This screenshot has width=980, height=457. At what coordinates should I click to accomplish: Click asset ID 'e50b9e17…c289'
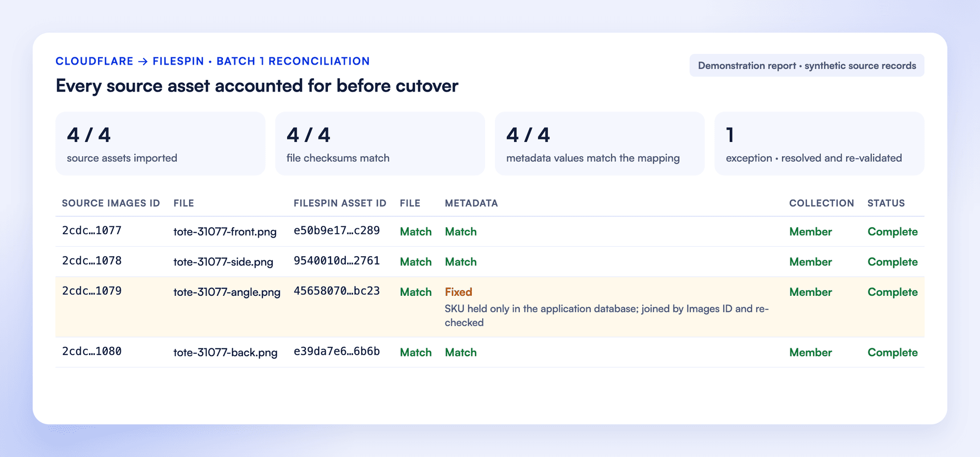coord(337,231)
